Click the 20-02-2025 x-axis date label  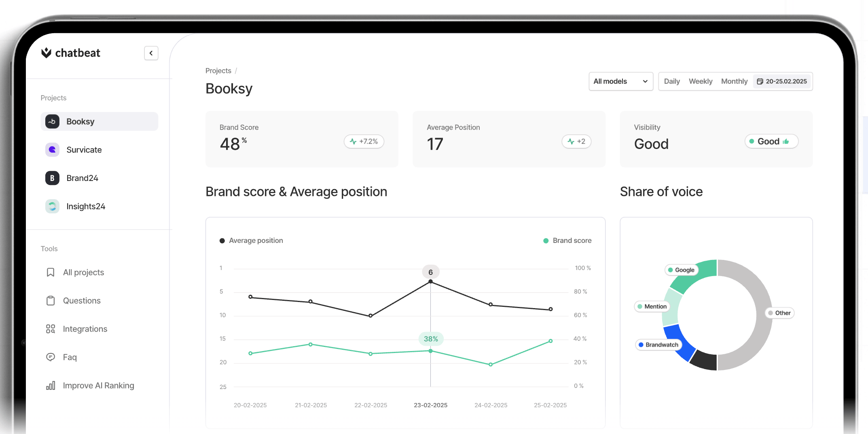(250, 405)
